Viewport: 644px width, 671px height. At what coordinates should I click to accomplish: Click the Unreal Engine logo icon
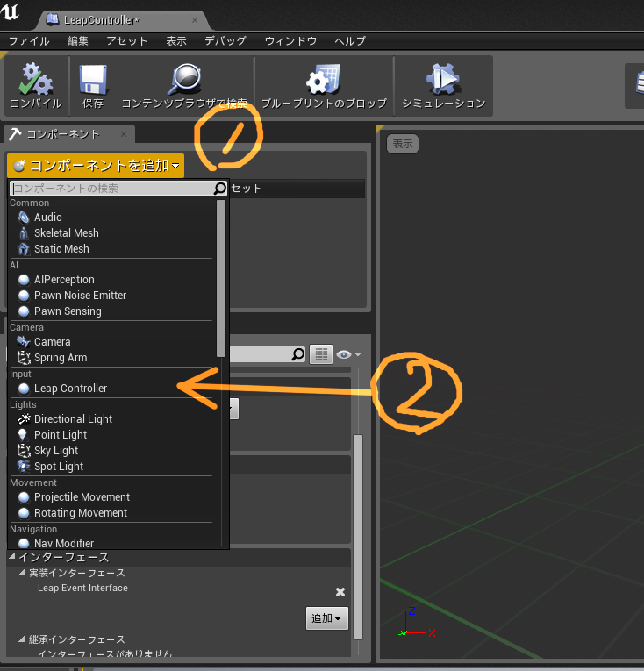click(x=11, y=11)
